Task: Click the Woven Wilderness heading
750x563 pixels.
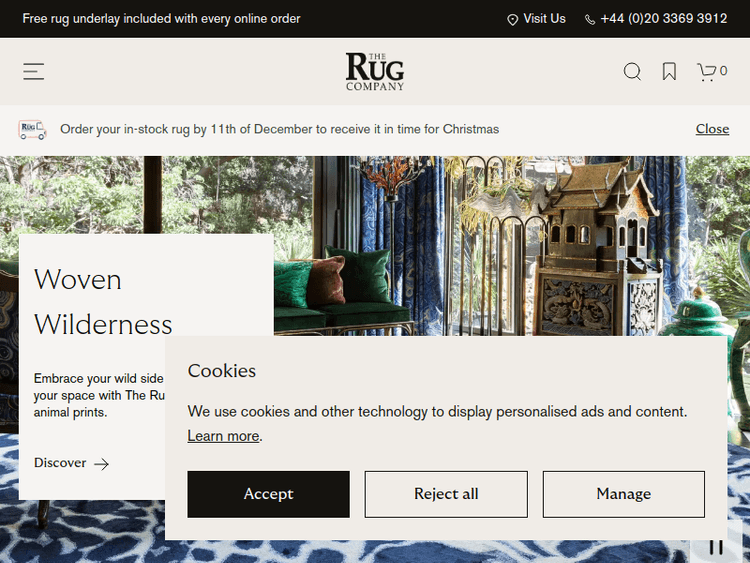Action: pyautogui.click(x=103, y=302)
